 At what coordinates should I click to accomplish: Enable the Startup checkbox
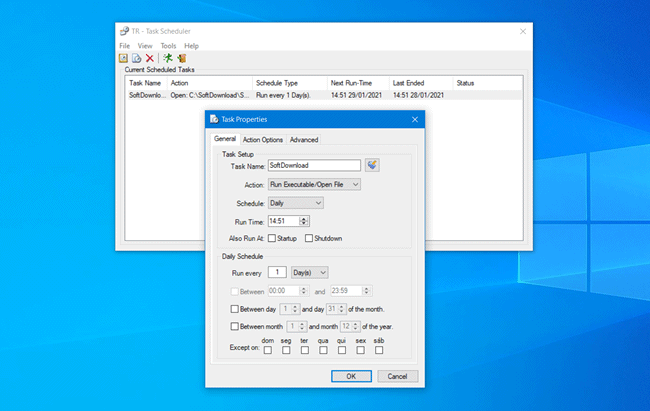point(272,238)
